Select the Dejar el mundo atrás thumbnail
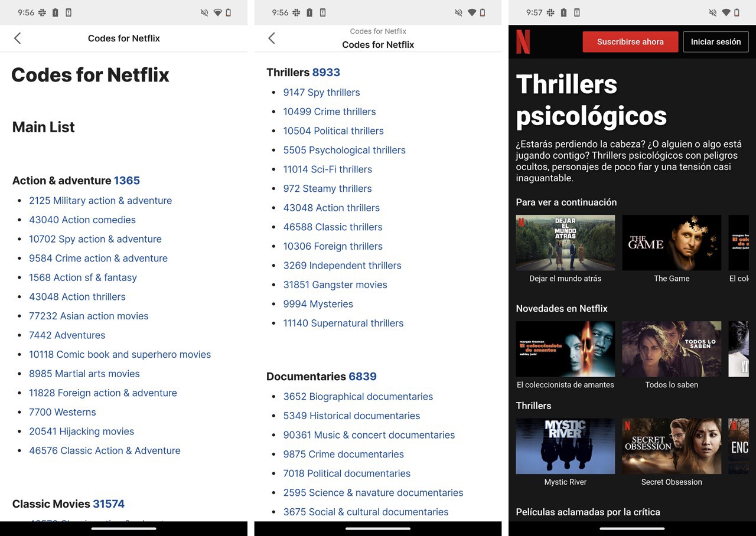Image resolution: width=756 pixels, height=536 pixels. click(565, 242)
